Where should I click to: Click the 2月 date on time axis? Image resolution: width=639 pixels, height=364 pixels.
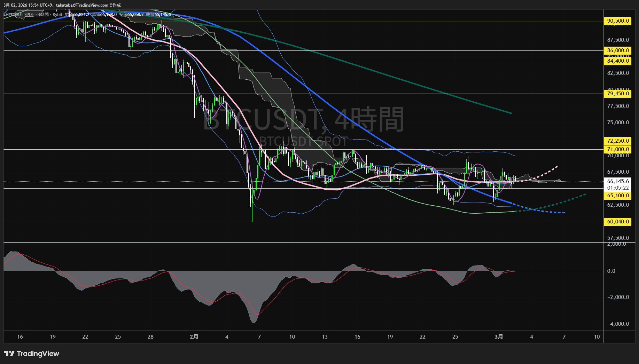[x=194, y=337]
